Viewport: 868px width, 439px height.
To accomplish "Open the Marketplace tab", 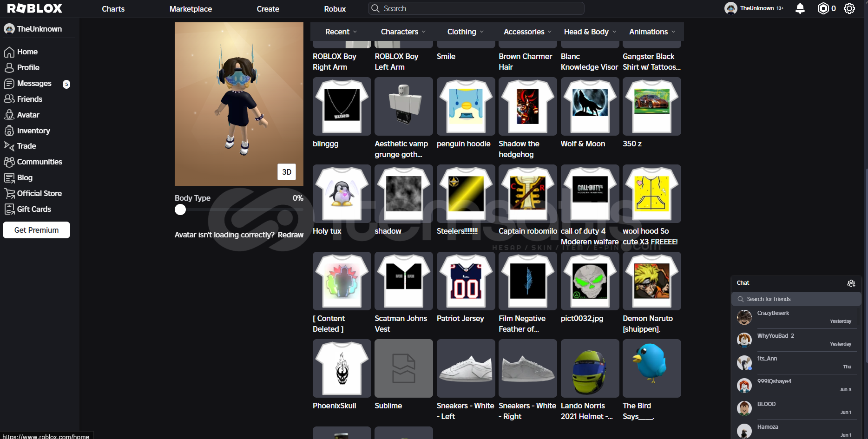I will click(x=191, y=9).
